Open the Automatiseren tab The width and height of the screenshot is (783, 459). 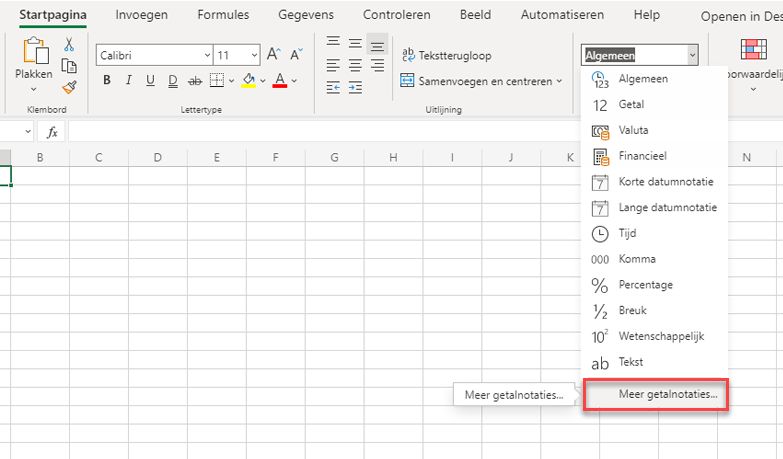[x=562, y=15]
